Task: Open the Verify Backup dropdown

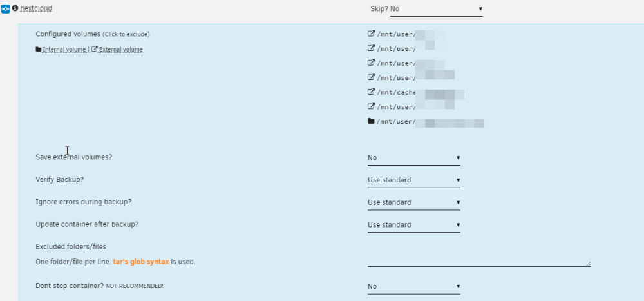Action: (414, 180)
